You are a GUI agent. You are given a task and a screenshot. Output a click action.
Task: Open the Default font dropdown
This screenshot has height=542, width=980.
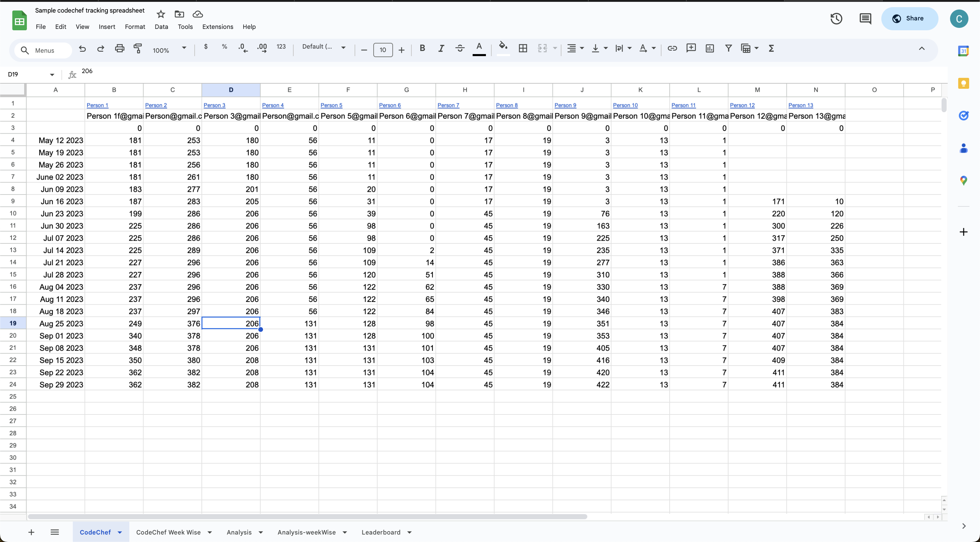tap(324, 47)
